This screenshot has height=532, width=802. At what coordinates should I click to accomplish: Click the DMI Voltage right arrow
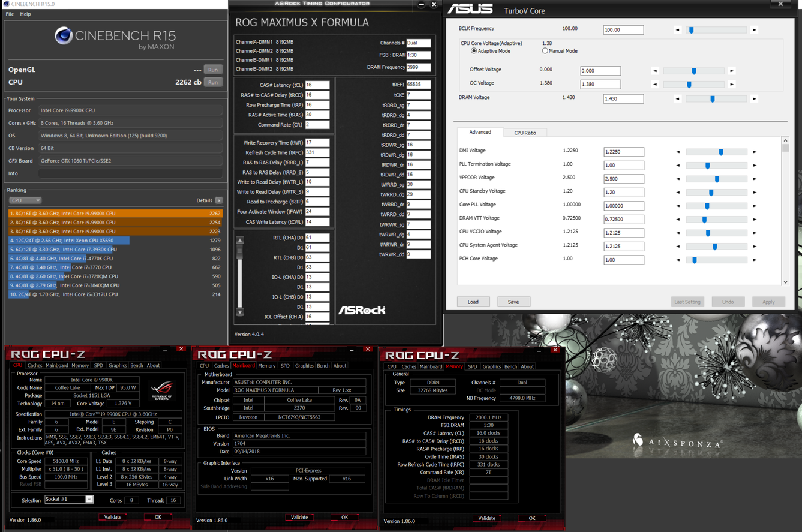tap(755, 152)
